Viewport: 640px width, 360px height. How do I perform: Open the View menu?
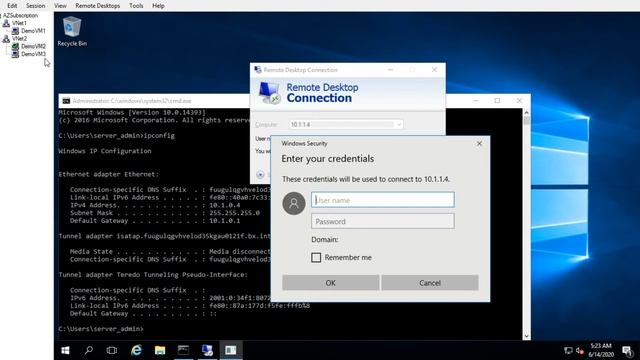point(60,6)
